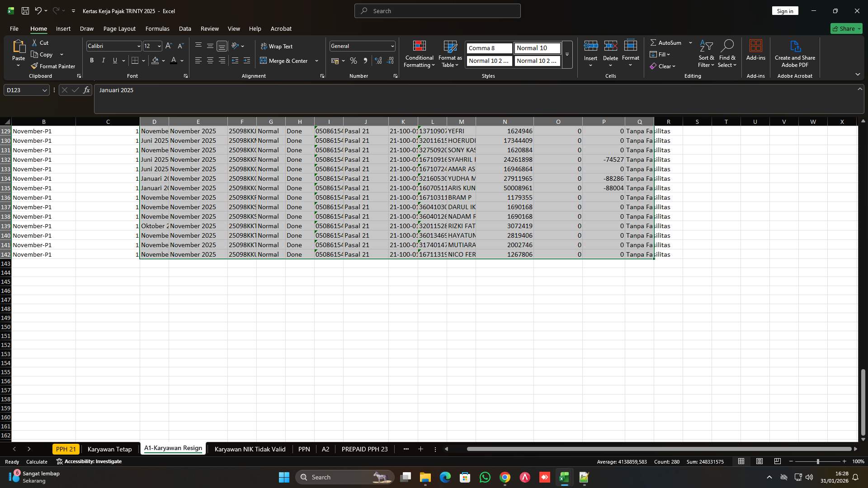Open the Formulas ribbon tab
Viewport: 868px width, 488px height.
157,28
